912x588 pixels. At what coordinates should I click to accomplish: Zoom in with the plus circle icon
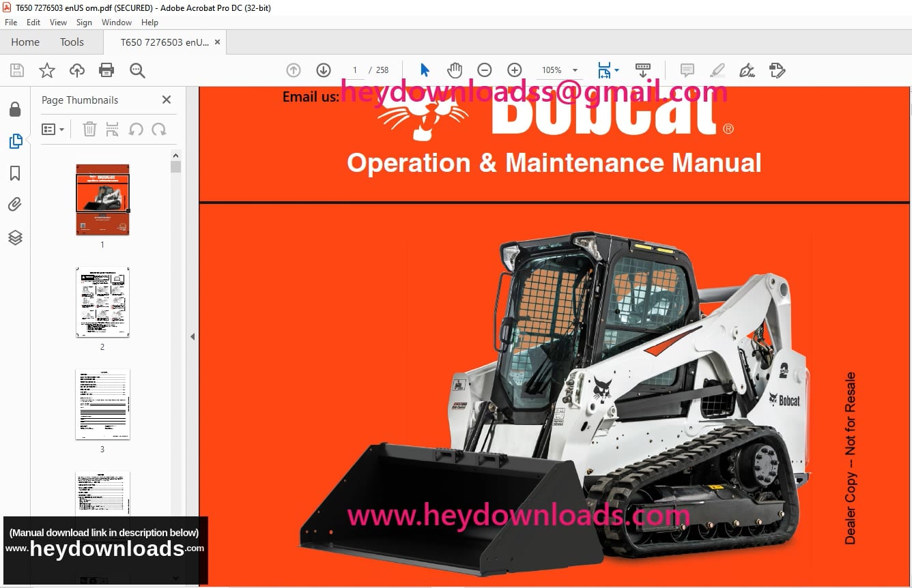coord(515,70)
